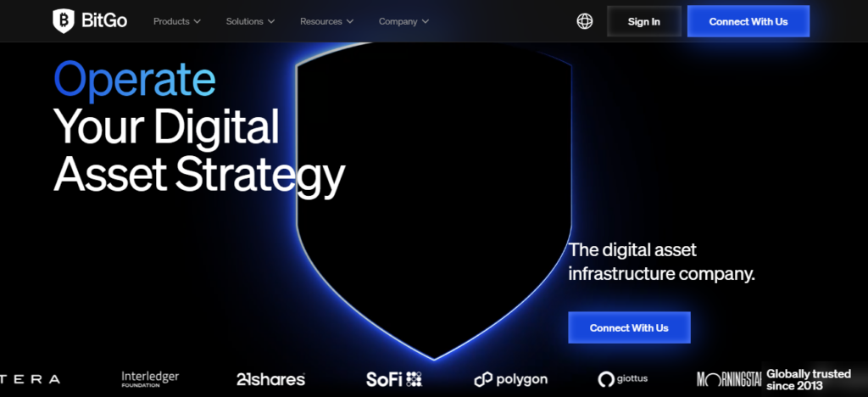Viewport: 868px width, 397px height.
Task: Expand the chevron next to Solutions
Action: tap(271, 21)
